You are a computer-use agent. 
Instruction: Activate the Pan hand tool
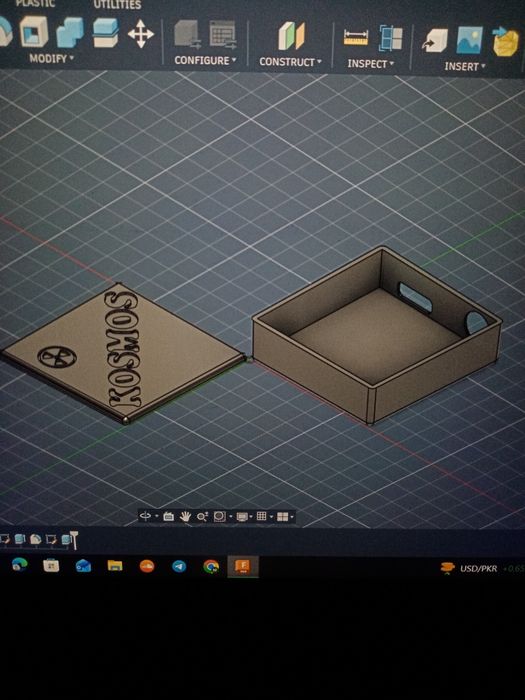pos(185,517)
